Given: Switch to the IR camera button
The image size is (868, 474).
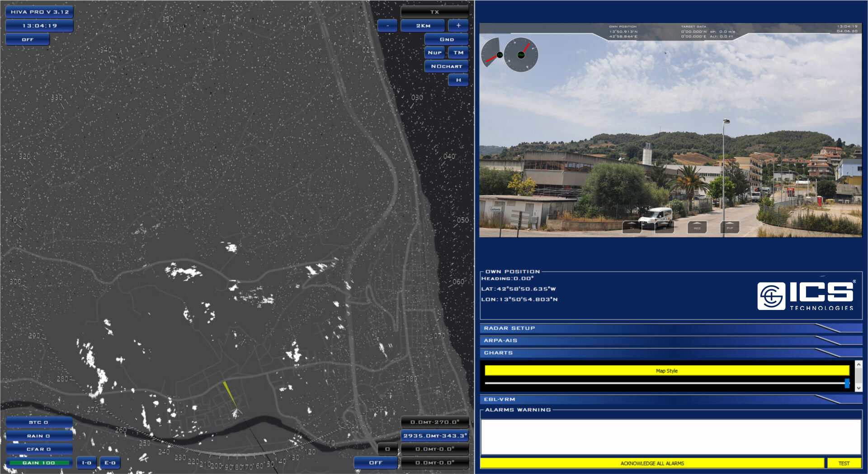Looking at the screenshot, I should coord(664,227).
